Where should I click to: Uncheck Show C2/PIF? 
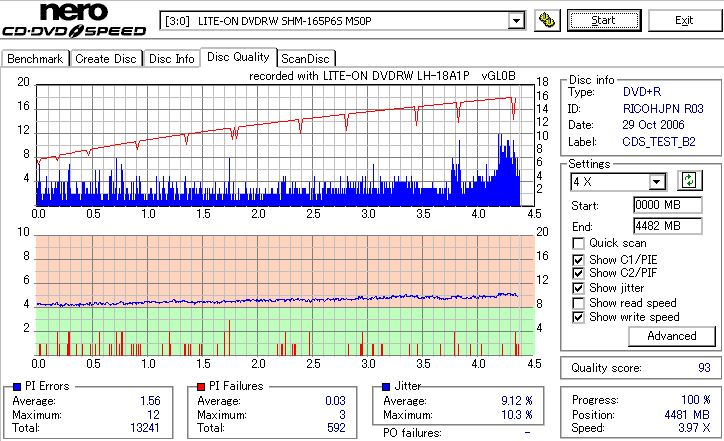tap(578, 273)
